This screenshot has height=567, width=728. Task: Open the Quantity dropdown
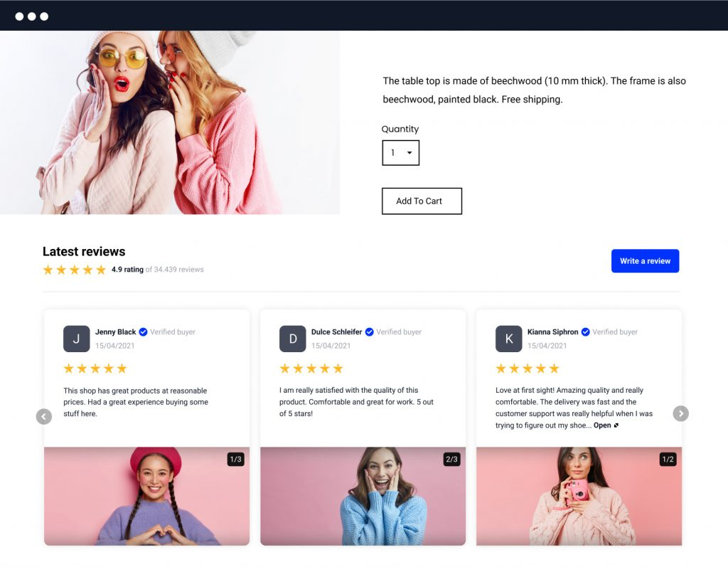coord(400,153)
